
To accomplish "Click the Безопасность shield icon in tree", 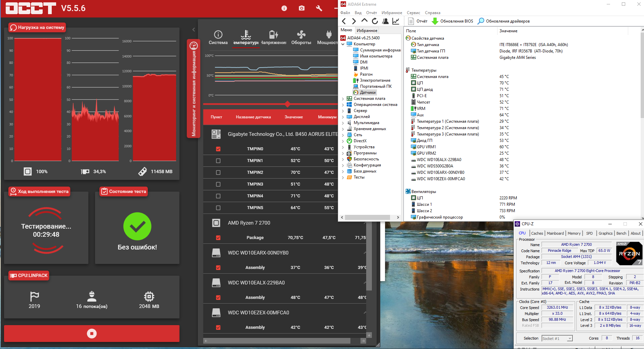I will click(x=349, y=159).
